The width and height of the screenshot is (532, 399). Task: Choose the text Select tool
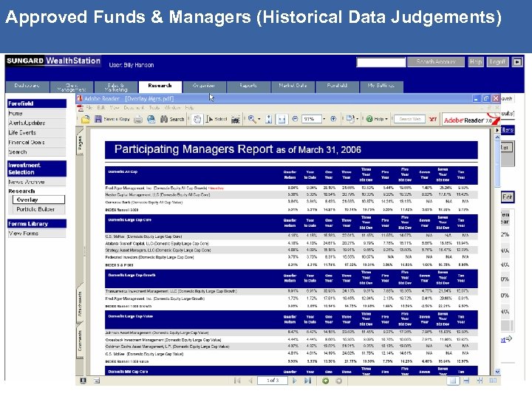(216, 119)
